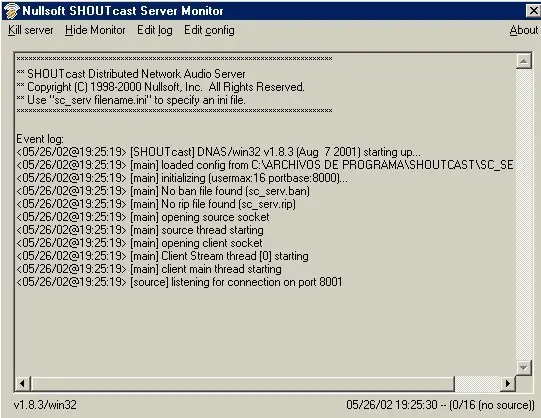This screenshot has width=541, height=418.
Task: Click the 'DNAS/win32 v1.8.3 starting up' log line
Action: click(218, 152)
